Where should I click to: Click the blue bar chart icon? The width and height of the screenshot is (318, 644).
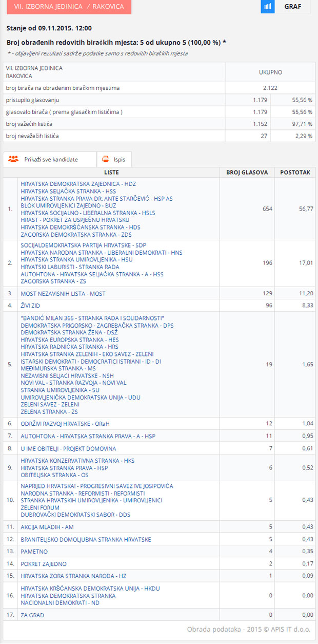point(267,7)
